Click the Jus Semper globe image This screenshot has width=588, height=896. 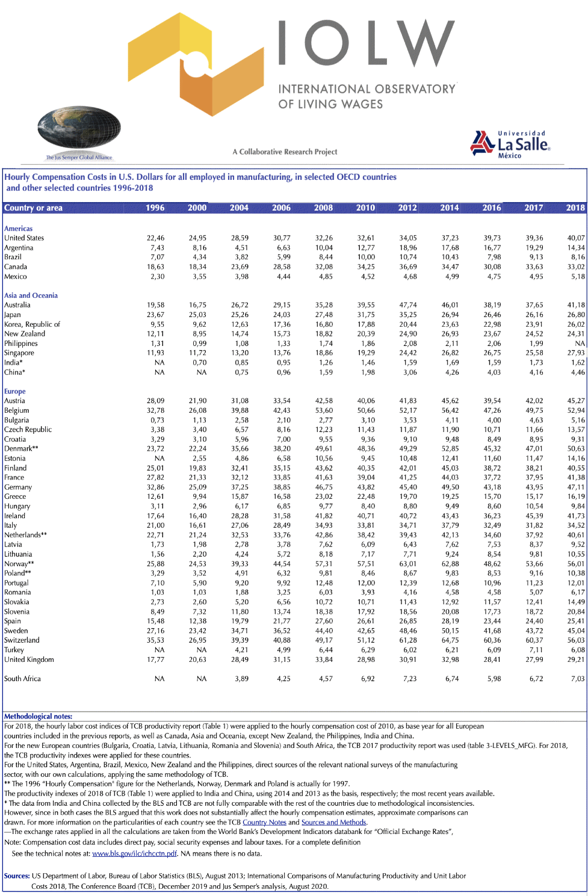79,129
